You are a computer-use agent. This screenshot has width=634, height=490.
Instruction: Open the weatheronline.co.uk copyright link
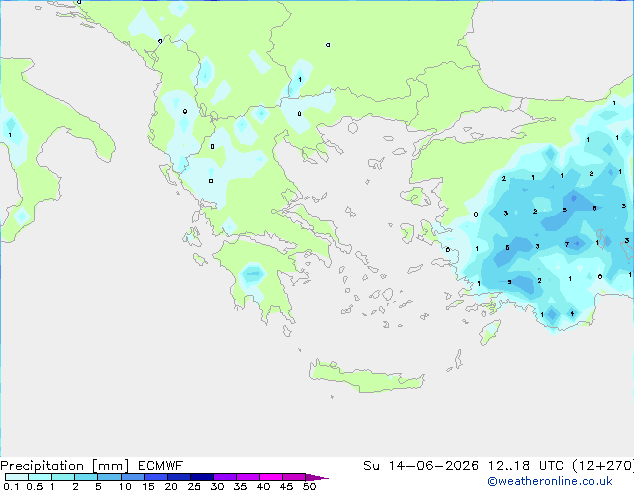point(550,481)
